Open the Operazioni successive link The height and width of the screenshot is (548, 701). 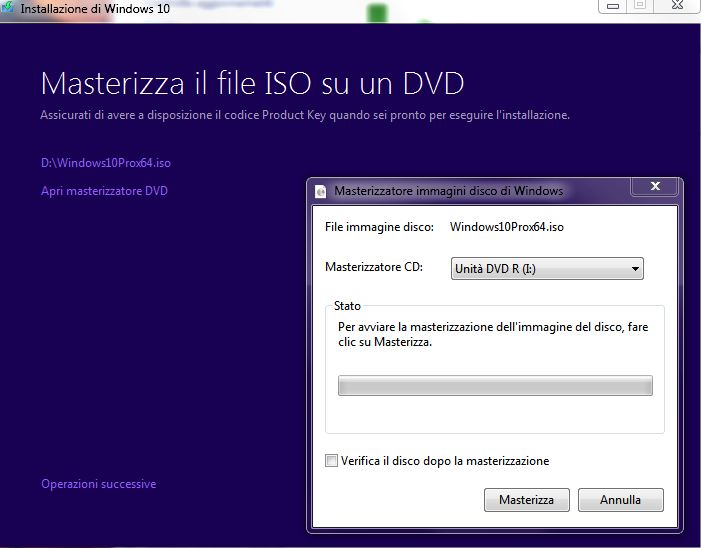click(x=99, y=484)
